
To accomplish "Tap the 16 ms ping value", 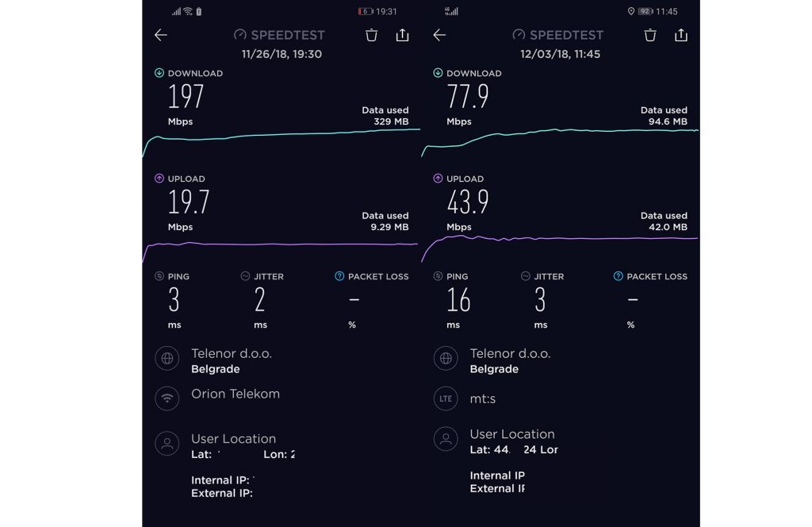I will [x=458, y=300].
